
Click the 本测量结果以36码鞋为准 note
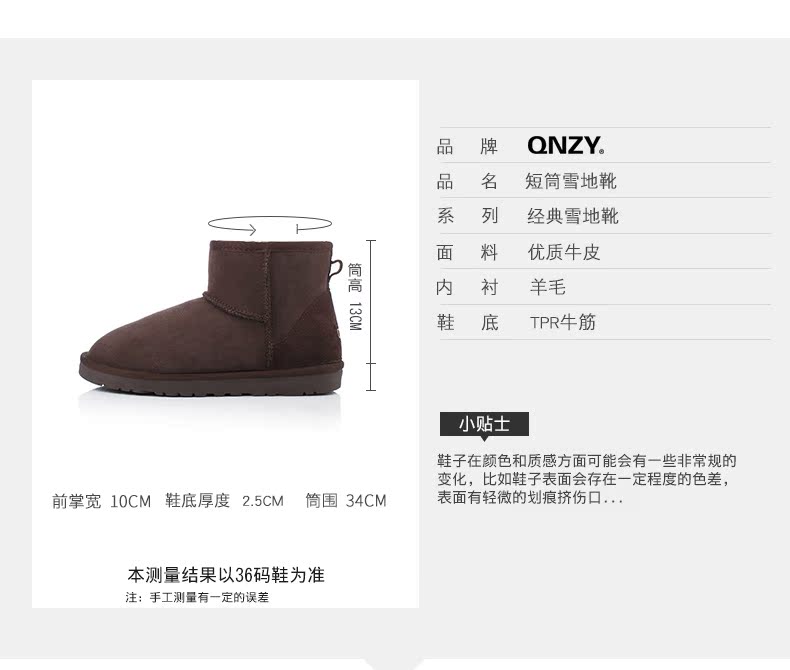[x=226, y=575]
